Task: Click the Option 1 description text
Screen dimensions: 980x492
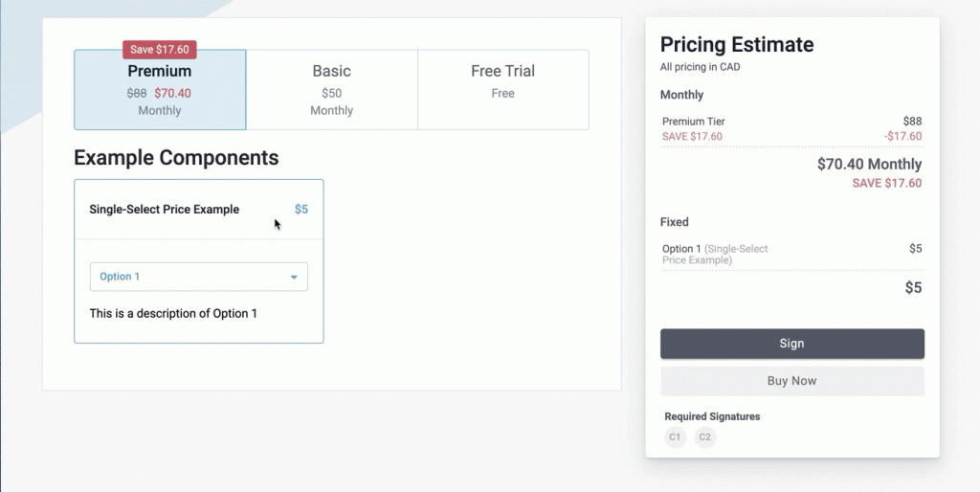Action: [x=173, y=313]
